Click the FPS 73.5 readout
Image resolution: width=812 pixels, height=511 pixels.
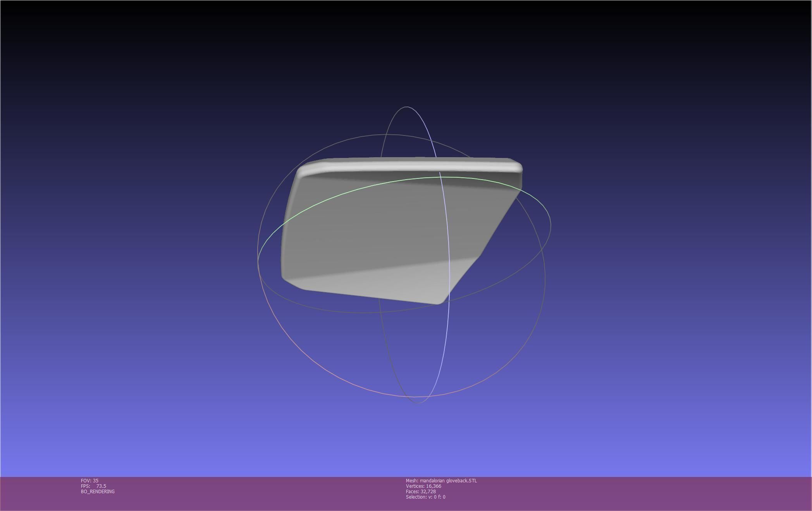tap(93, 486)
